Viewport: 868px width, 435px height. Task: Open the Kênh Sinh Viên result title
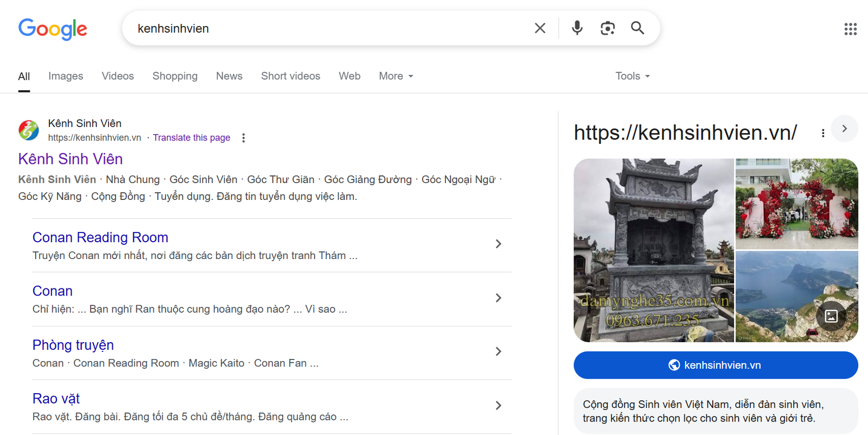point(71,159)
